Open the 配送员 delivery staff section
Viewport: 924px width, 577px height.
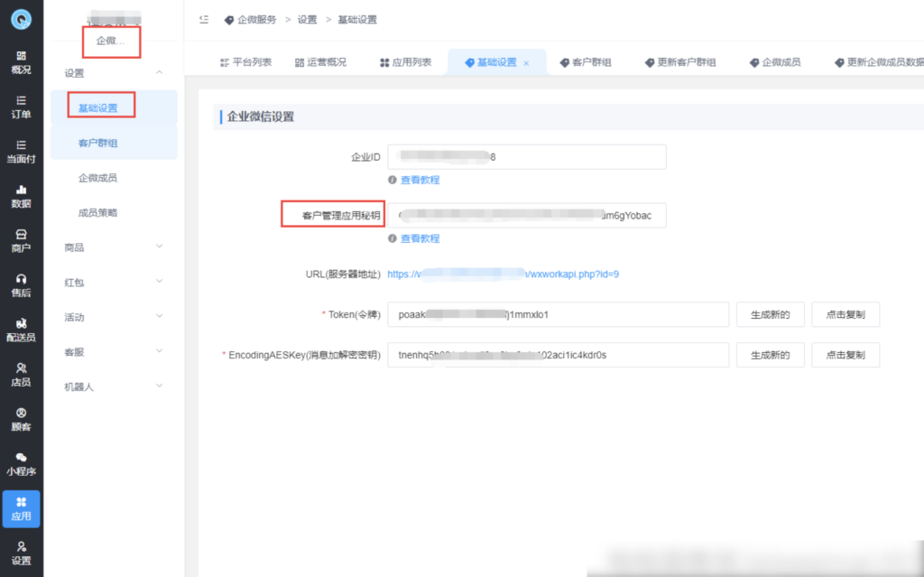20,330
